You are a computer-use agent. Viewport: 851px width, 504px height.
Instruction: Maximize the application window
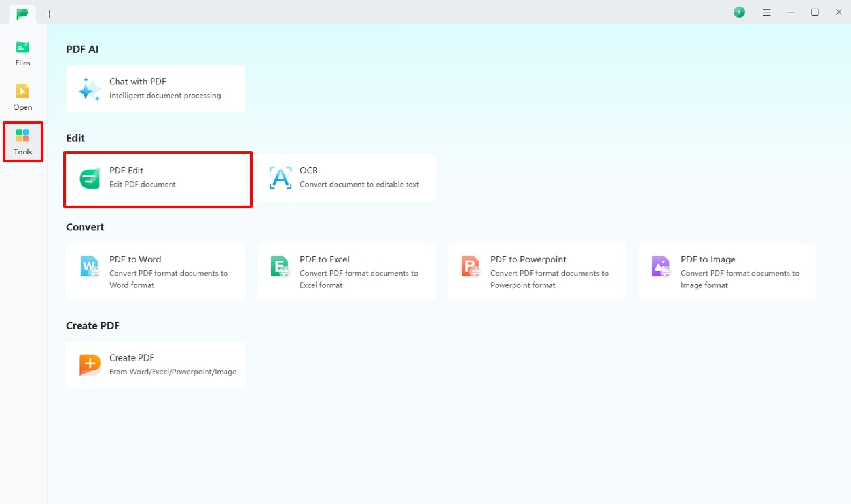click(x=815, y=12)
